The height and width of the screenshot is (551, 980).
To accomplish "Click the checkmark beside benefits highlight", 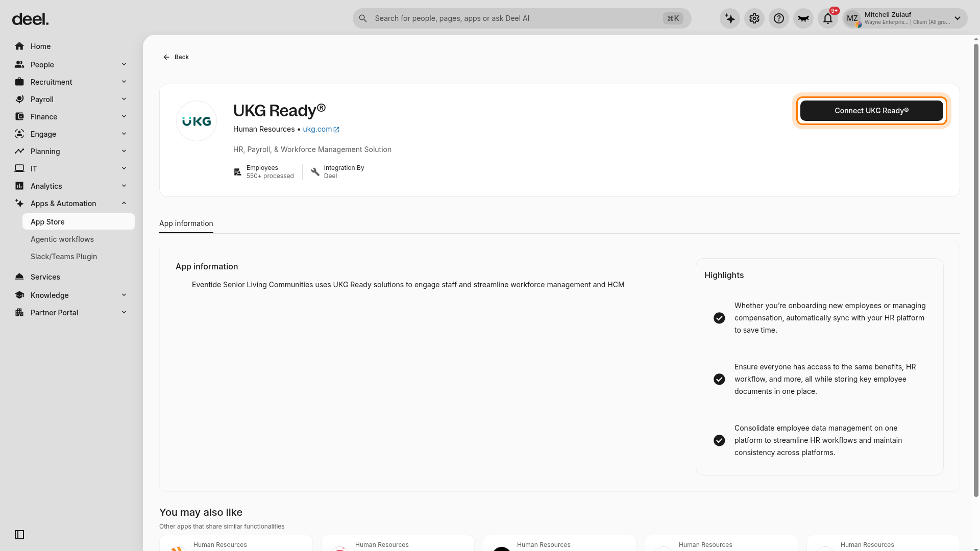I will 719,379.
